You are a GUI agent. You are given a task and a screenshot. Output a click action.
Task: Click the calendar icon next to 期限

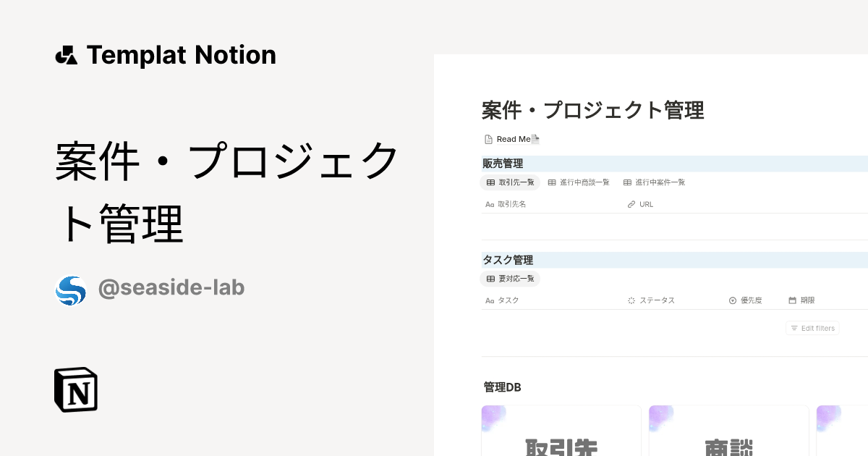click(792, 300)
